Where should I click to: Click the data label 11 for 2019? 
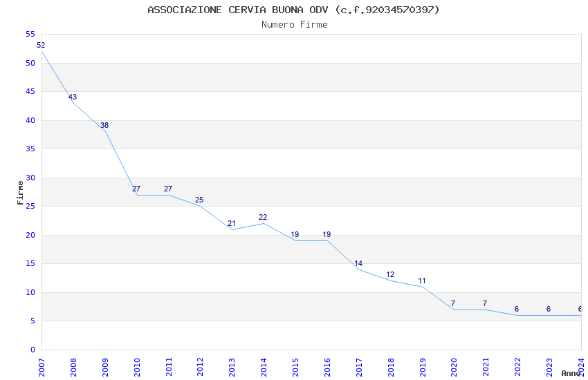pos(422,281)
